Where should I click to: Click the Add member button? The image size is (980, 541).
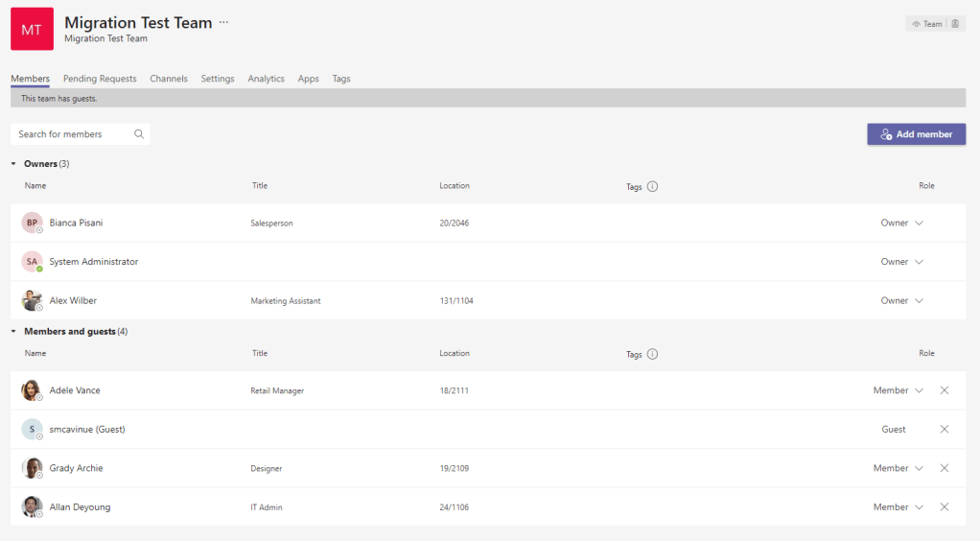point(916,134)
